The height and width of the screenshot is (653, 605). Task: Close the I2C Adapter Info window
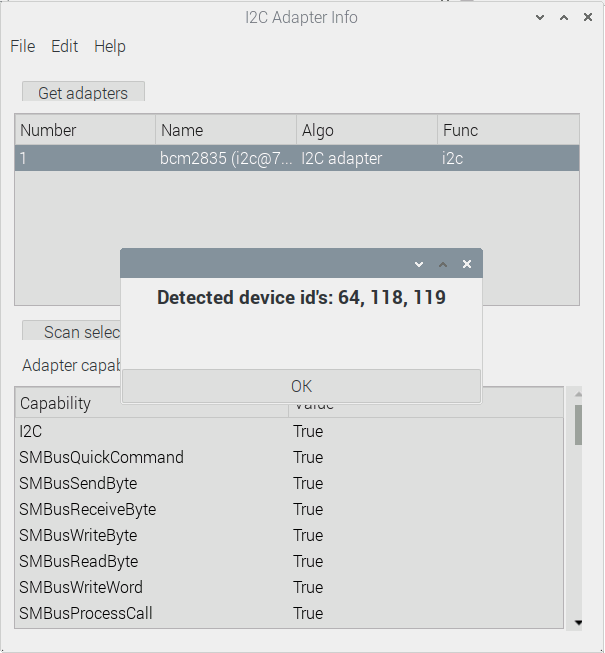point(586,18)
